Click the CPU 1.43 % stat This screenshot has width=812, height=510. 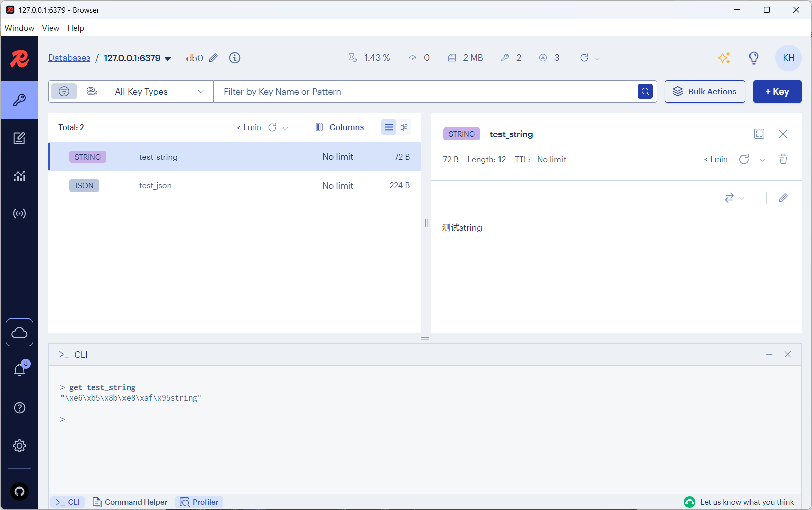coord(369,58)
